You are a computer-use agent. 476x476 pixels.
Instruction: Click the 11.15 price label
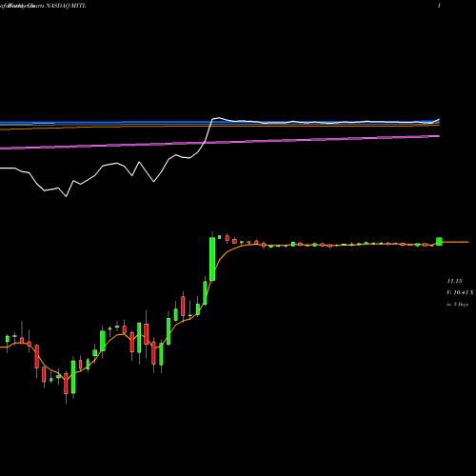(454, 281)
